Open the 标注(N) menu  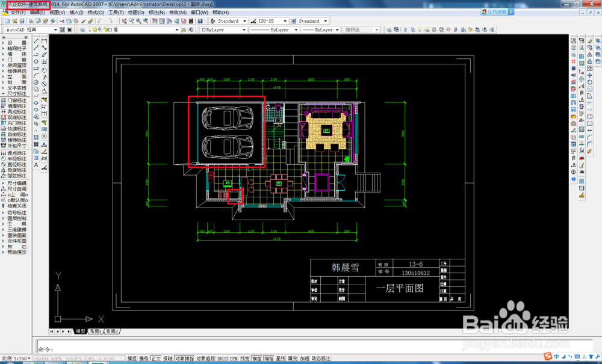click(157, 12)
